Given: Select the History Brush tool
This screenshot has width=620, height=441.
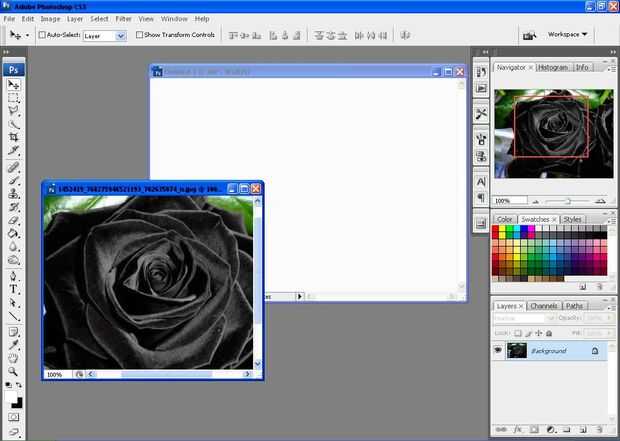Looking at the screenshot, I should pyautogui.click(x=13, y=207).
